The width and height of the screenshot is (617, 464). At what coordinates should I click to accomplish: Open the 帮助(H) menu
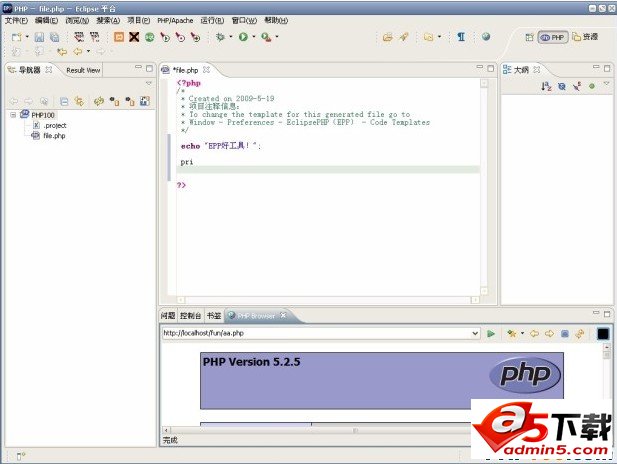pos(276,20)
